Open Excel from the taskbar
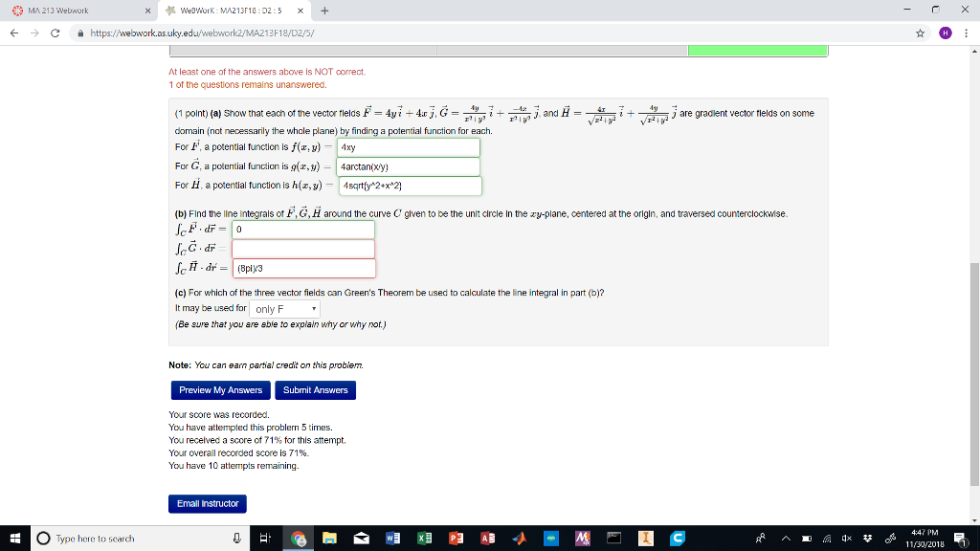Image resolution: width=980 pixels, height=551 pixels. 424,539
